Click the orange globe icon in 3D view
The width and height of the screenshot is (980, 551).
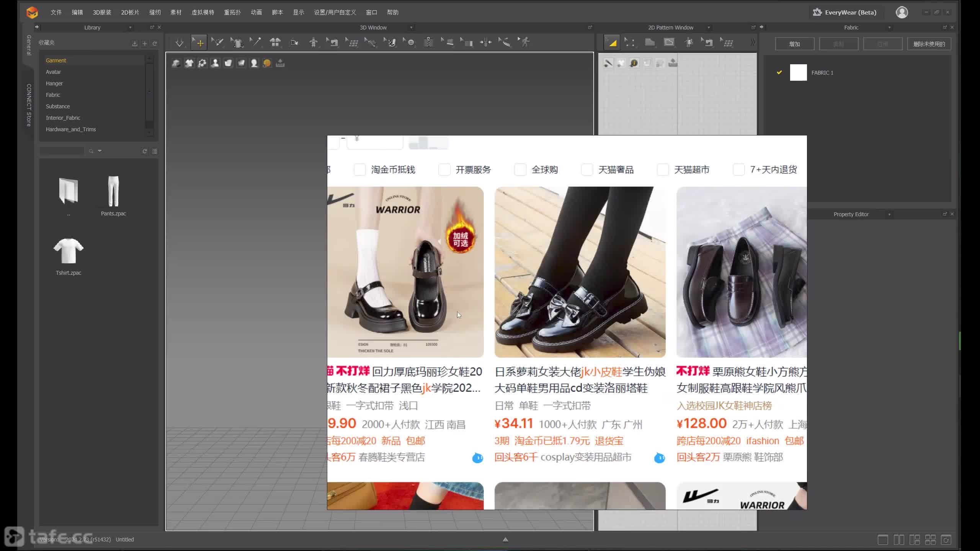(x=267, y=63)
